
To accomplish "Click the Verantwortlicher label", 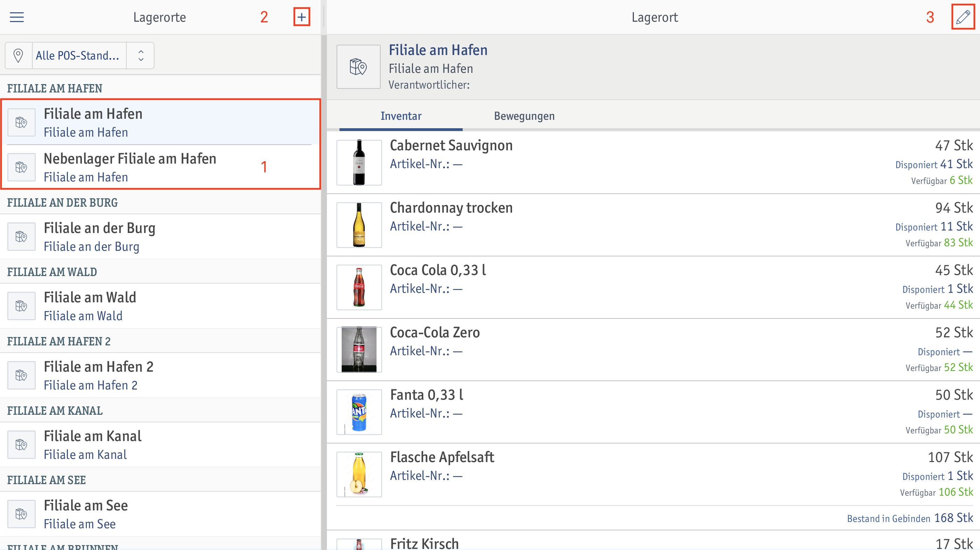I will pyautogui.click(x=429, y=84).
